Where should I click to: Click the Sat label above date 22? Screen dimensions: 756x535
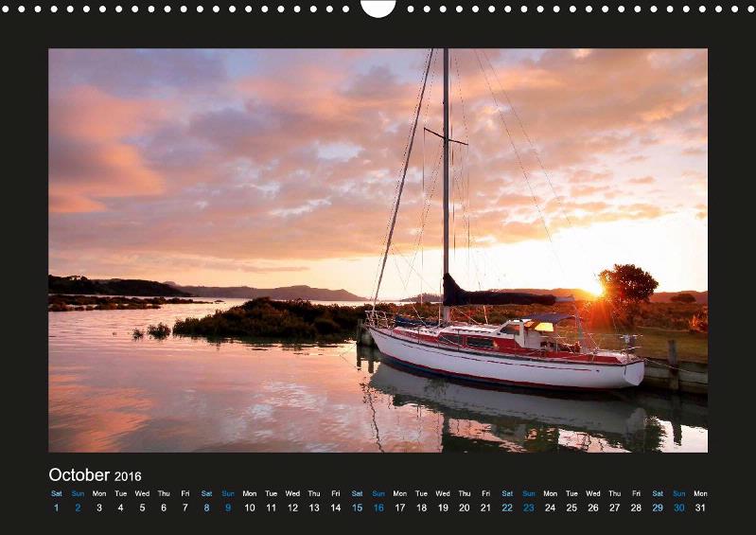pos(507,493)
